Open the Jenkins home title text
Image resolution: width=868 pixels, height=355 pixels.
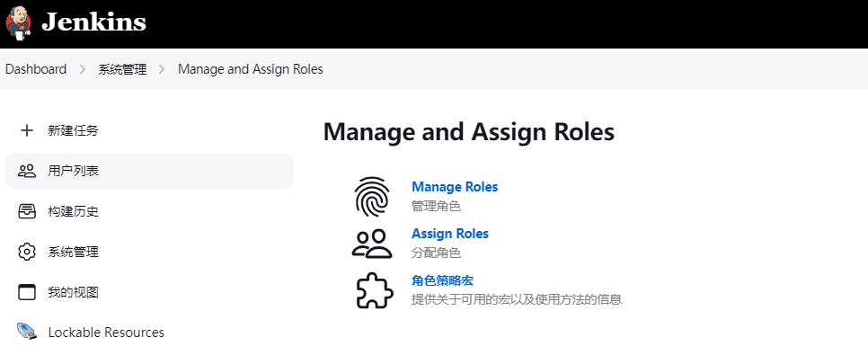coord(93,22)
